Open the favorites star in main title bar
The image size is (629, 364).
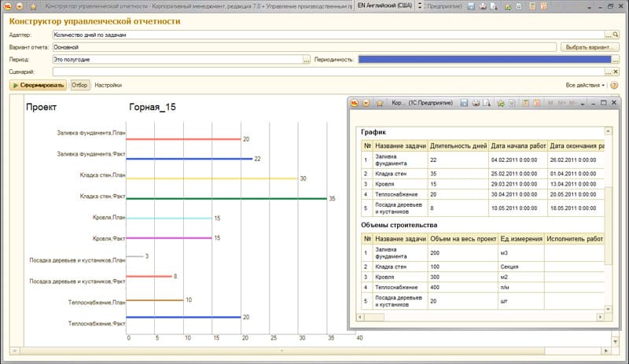point(33,6)
